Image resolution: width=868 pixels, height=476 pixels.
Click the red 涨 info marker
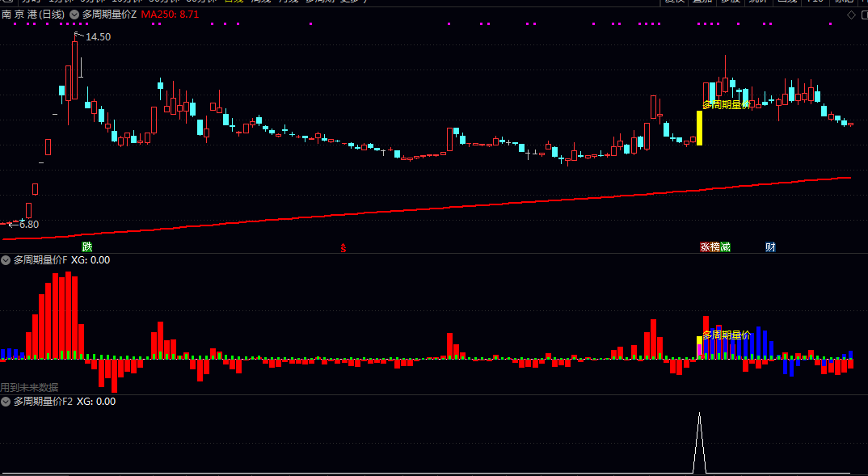point(706,246)
